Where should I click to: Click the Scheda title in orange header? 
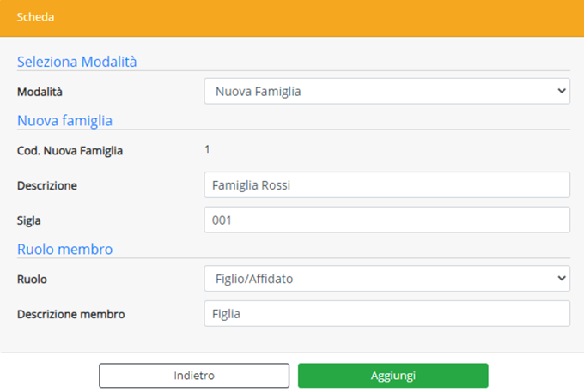pyautogui.click(x=34, y=17)
